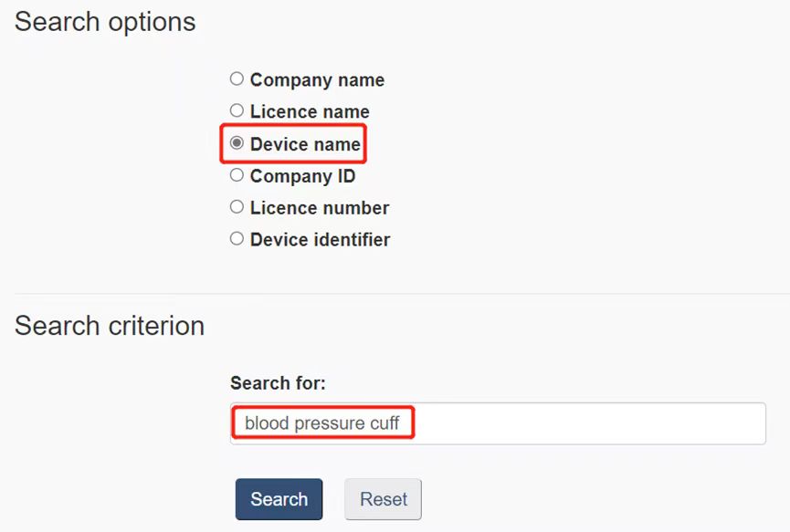
Task: Click the 'Search criterion' heading
Action: tap(110, 326)
